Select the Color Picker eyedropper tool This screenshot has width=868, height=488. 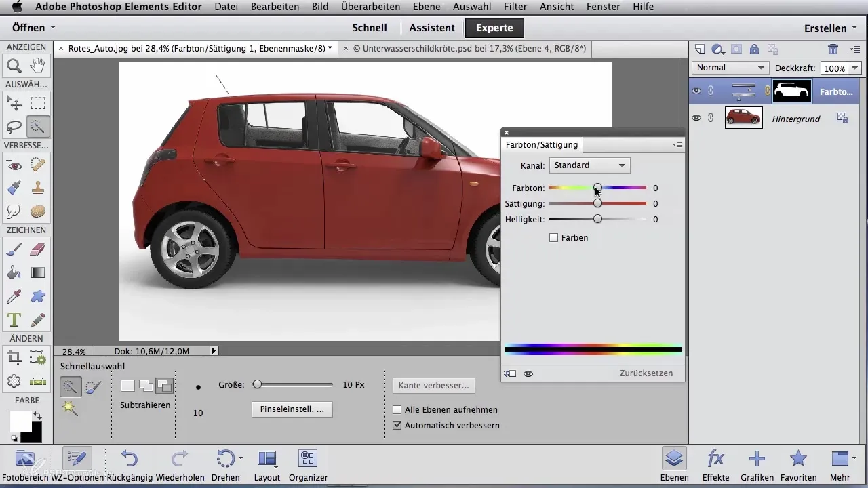point(14,296)
